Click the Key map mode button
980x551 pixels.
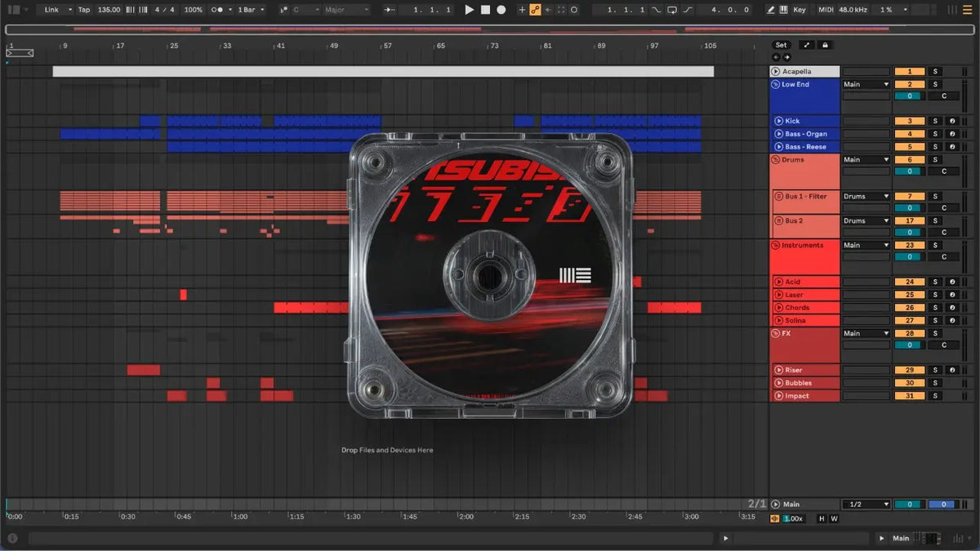click(799, 10)
